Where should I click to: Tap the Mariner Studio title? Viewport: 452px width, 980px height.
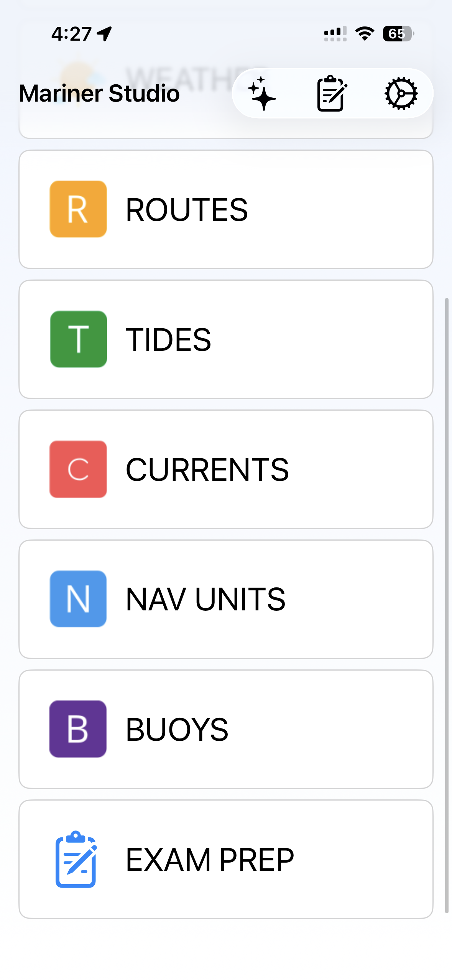[x=99, y=93]
